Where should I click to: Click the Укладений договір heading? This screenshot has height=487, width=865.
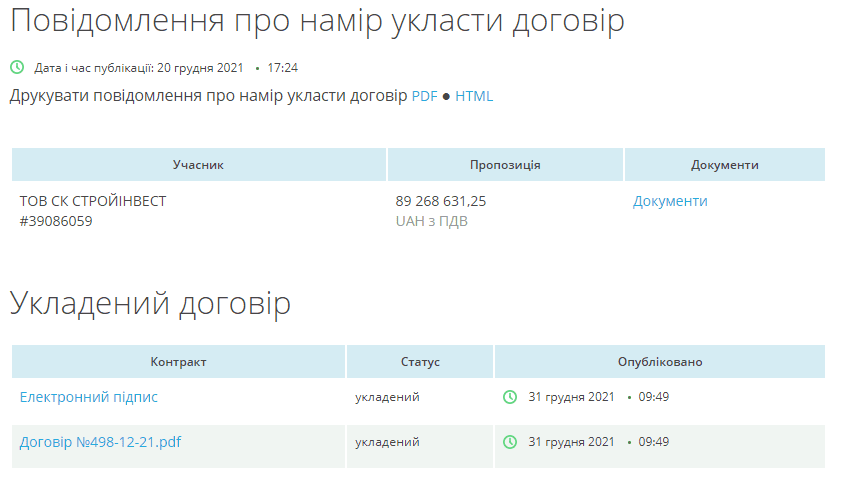(150, 304)
